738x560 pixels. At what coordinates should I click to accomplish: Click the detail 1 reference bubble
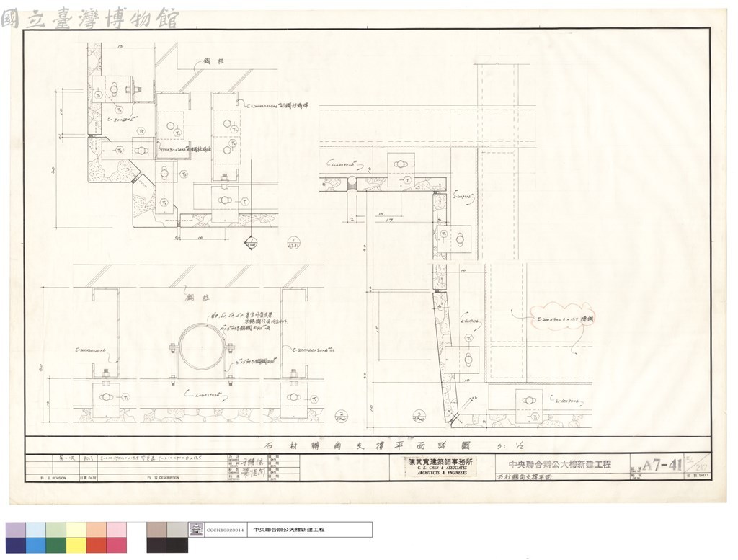point(293,242)
